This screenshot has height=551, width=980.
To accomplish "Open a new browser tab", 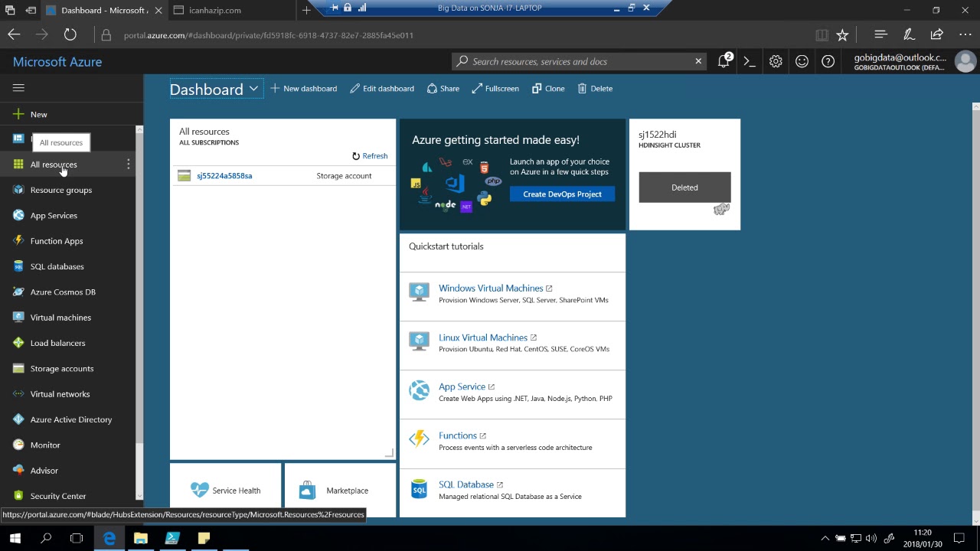I will 306,10.
